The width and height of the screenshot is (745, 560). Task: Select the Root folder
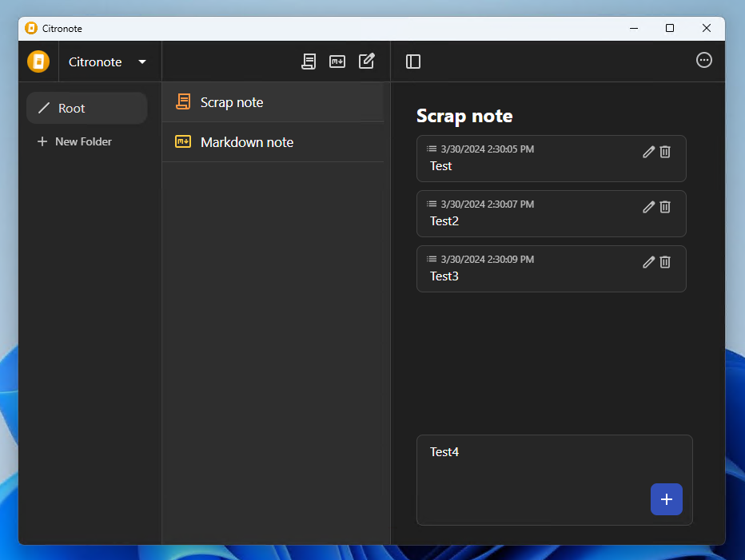tap(87, 109)
